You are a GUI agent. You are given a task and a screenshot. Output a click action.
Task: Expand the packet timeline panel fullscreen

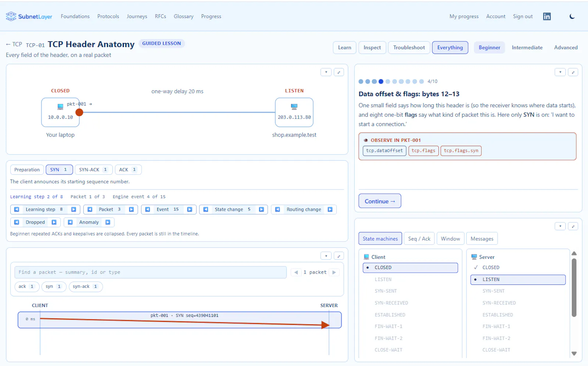339,256
